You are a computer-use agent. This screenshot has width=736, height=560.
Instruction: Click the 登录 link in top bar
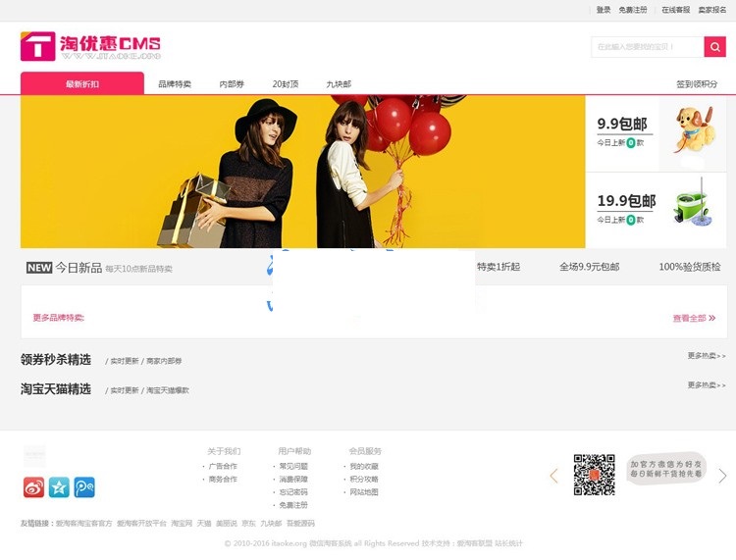click(604, 10)
